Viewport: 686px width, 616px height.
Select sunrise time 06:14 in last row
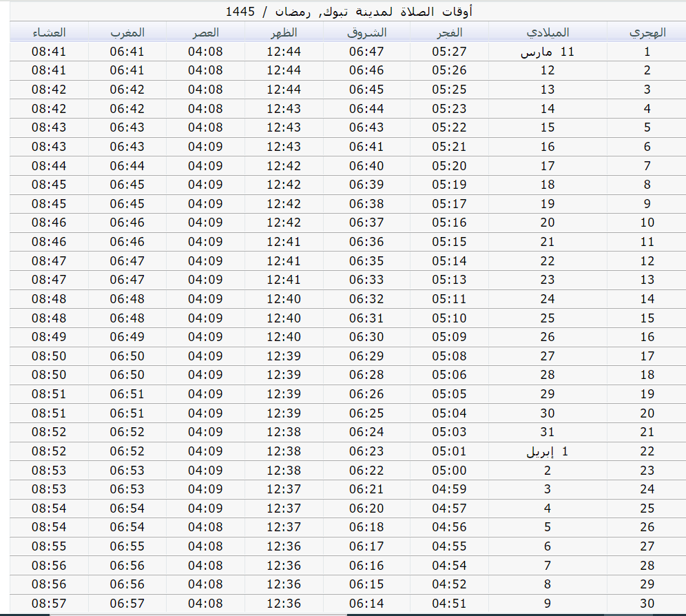(x=366, y=604)
